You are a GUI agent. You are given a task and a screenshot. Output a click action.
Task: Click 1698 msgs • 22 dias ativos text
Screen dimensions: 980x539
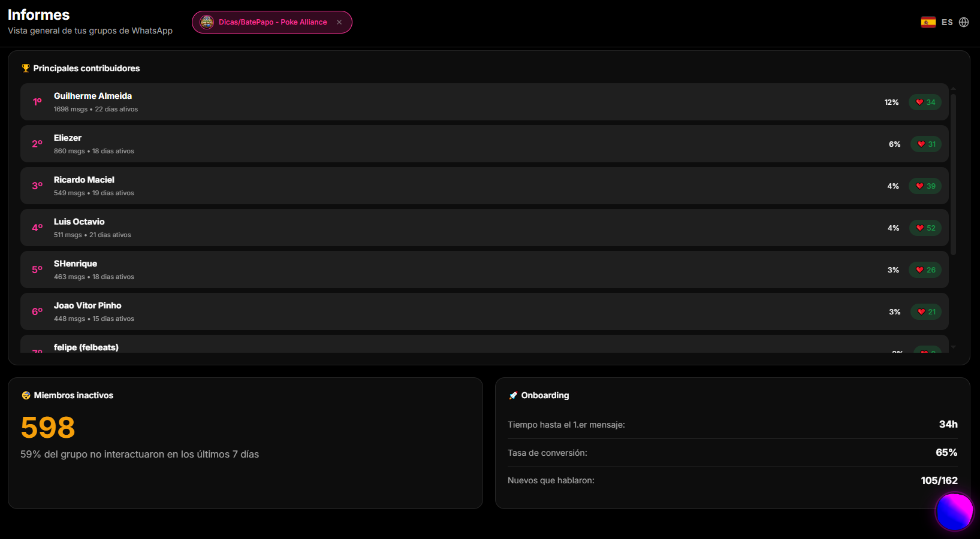(x=96, y=110)
